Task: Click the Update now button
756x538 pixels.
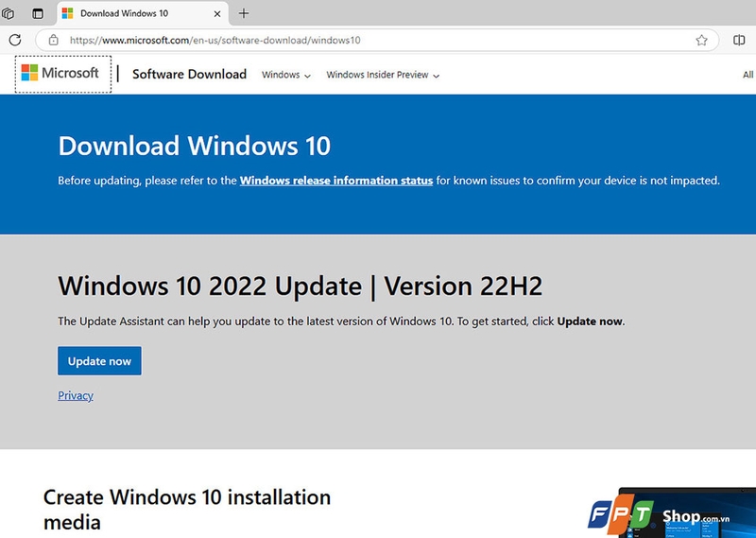Action: [99, 361]
